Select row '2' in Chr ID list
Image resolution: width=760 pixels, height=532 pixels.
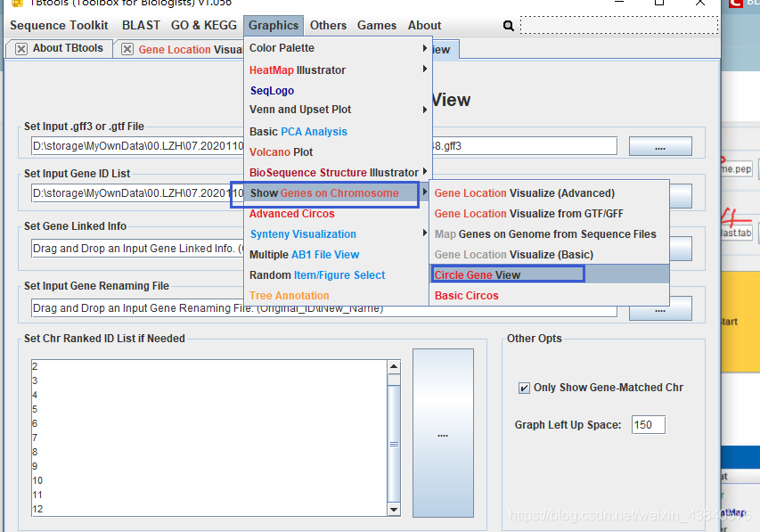click(x=209, y=366)
